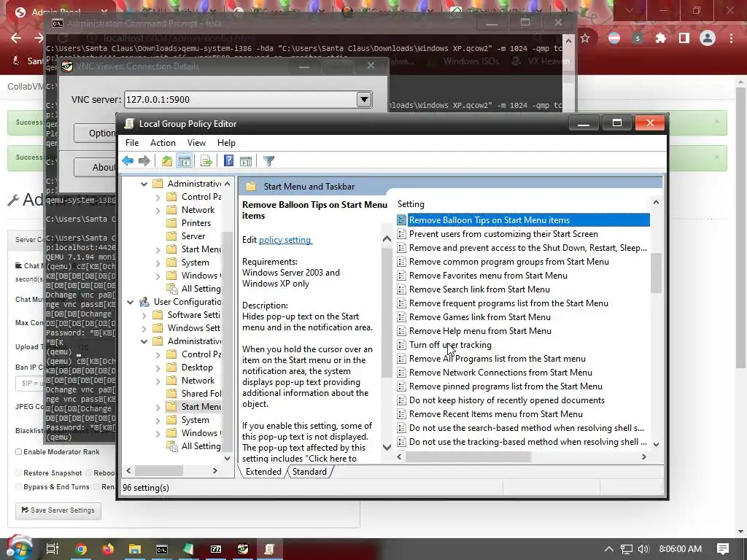Expand the selected Start Menu tree node
This screenshot has width=747, height=560.
coord(158,407)
